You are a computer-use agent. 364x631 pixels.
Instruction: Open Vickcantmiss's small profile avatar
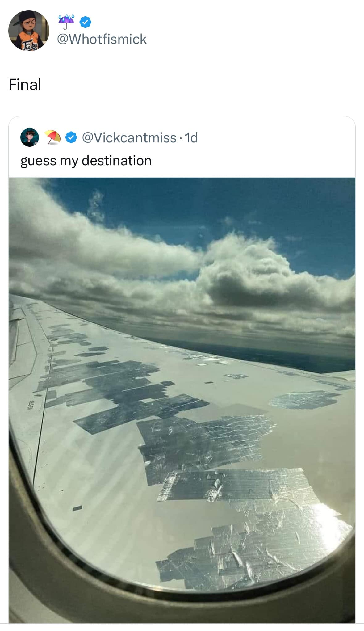click(30, 137)
